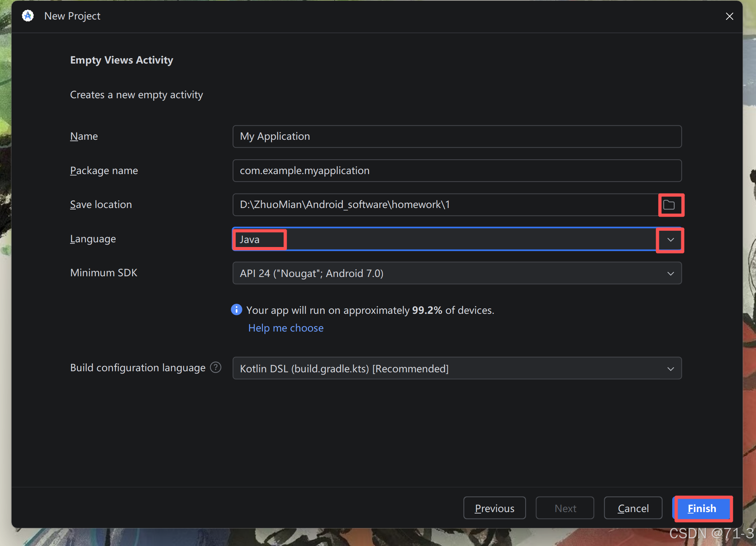Click the Save location label
The height and width of the screenshot is (546, 756).
click(x=101, y=204)
